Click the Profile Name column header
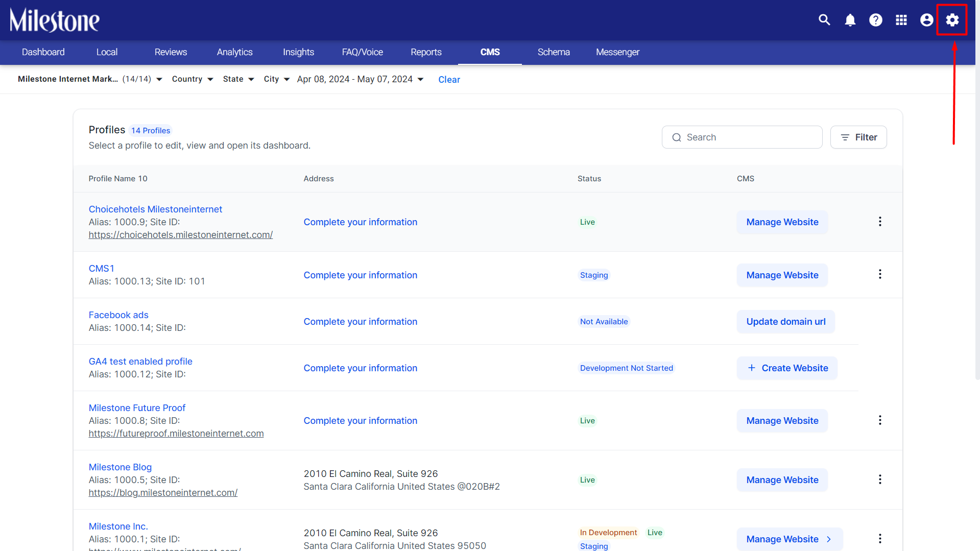This screenshot has height=551, width=980. coord(118,179)
